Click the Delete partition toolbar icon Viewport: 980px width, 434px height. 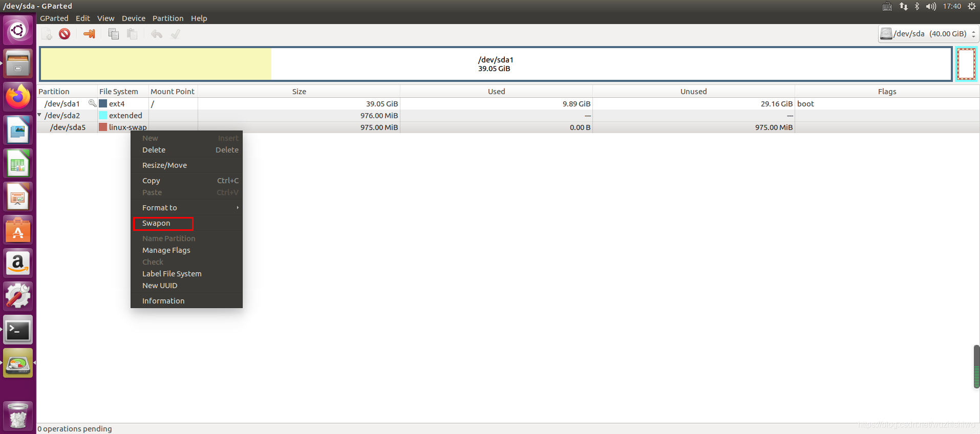(65, 34)
